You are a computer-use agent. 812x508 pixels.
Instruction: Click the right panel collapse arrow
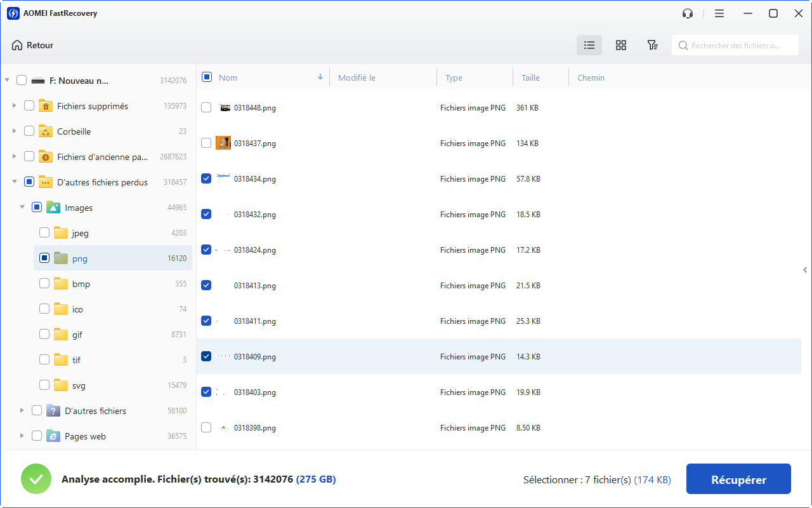click(x=805, y=270)
